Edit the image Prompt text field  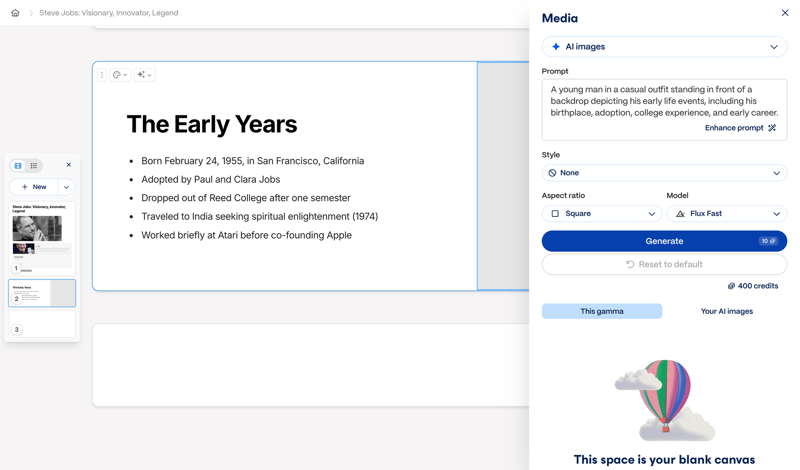pyautogui.click(x=664, y=101)
